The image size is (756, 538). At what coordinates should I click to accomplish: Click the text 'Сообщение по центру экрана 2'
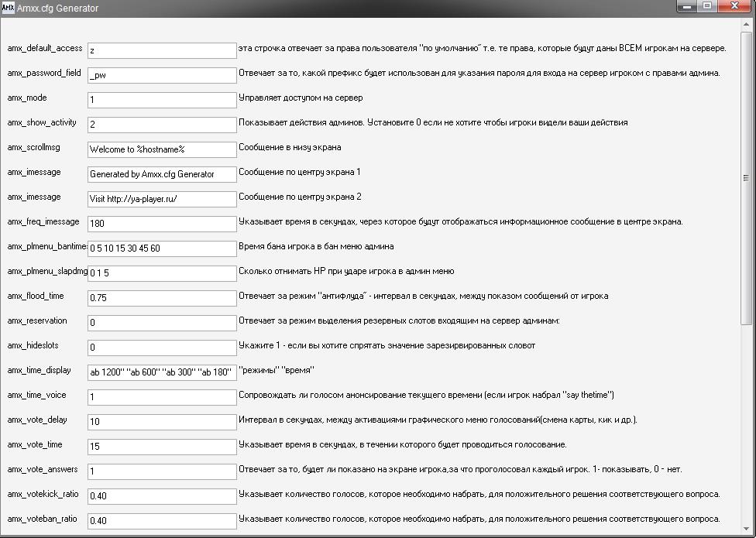(x=300, y=197)
